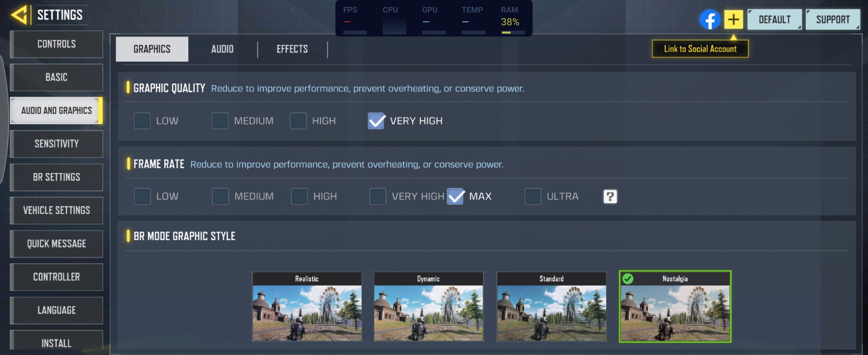
Task: Choose the Dynamic BR graphic style
Action: pos(428,306)
